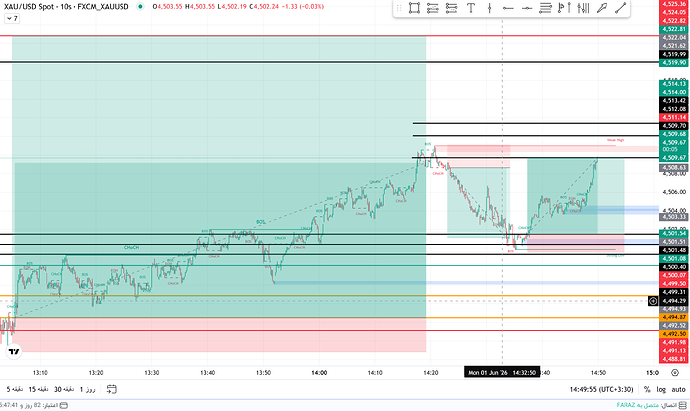Open the Go to date calendar icon

point(112,389)
